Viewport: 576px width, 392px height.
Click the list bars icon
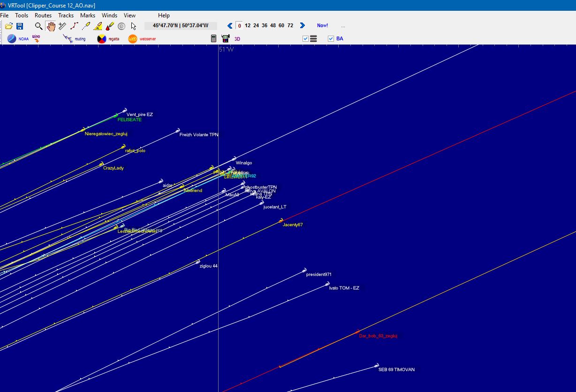click(x=314, y=39)
